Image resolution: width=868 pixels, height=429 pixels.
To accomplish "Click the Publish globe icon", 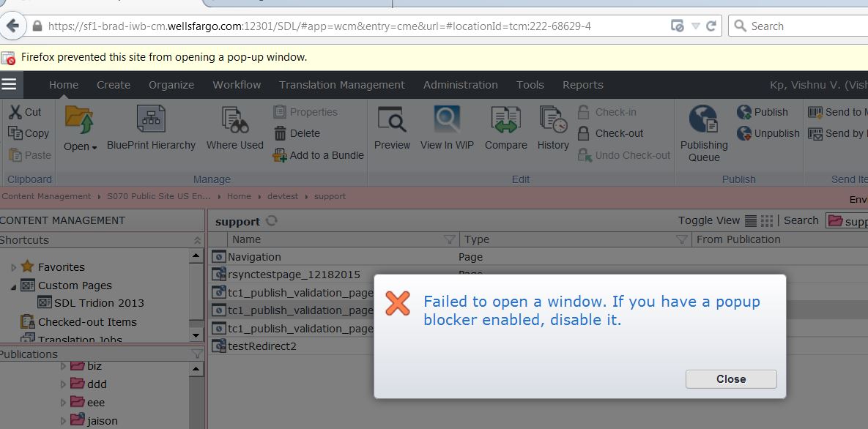I will point(744,112).
